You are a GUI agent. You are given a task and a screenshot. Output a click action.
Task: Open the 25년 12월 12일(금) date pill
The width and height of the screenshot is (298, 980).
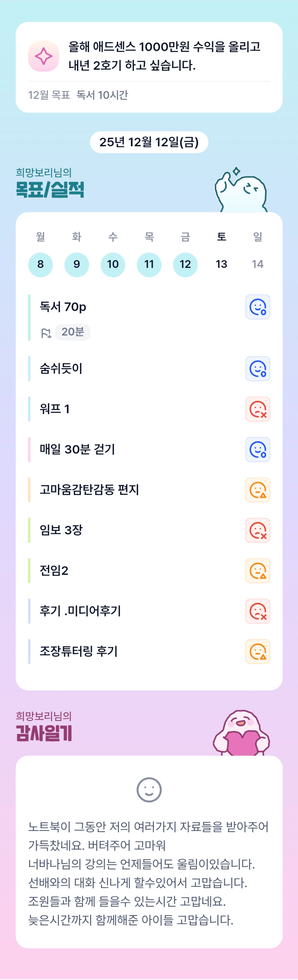click(x=149, y=142)
